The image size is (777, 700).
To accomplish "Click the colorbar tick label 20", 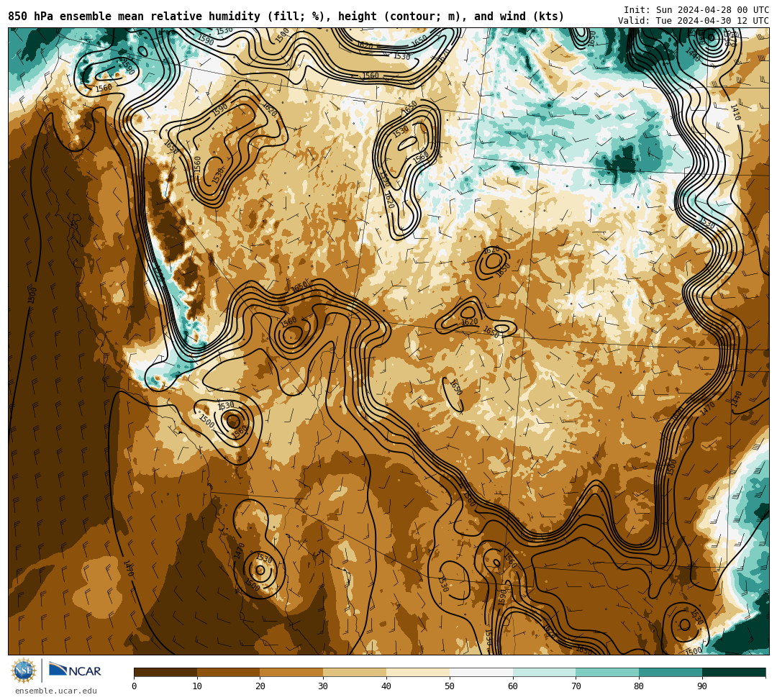I will [x=260, y=686].
